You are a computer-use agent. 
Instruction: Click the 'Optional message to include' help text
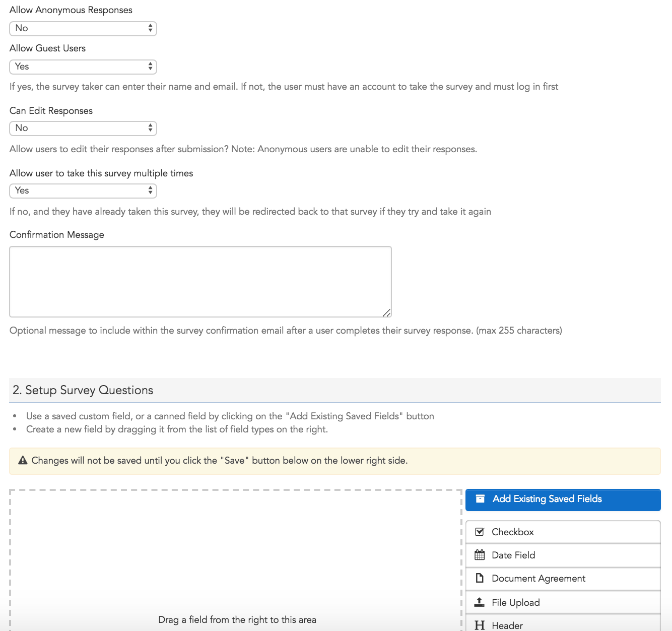point(286,331)
